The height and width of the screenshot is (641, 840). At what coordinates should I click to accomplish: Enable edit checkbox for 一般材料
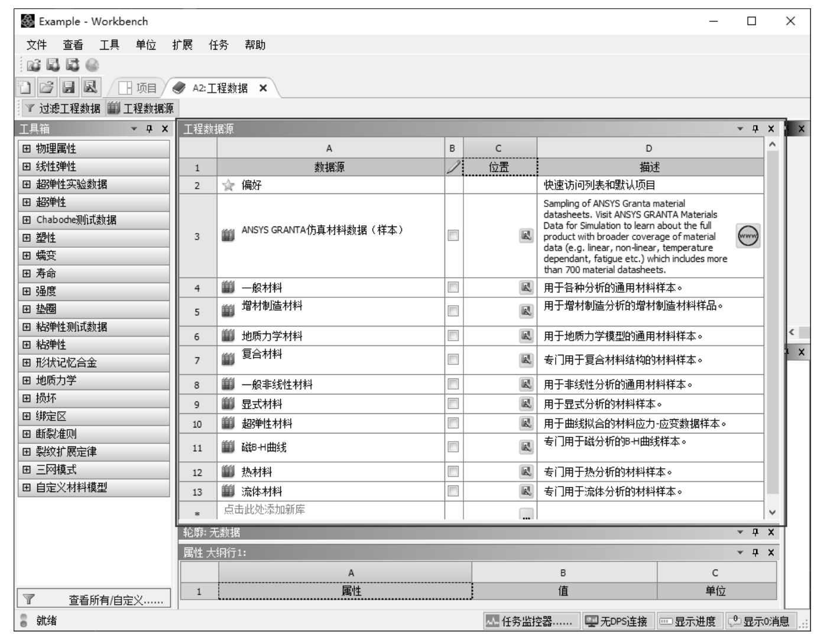click(453, 287)
